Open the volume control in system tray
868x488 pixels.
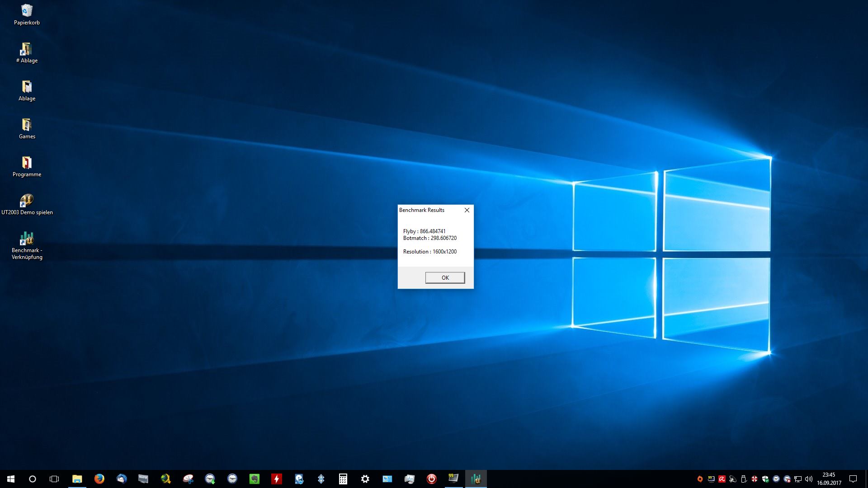(x=809, y=479)
